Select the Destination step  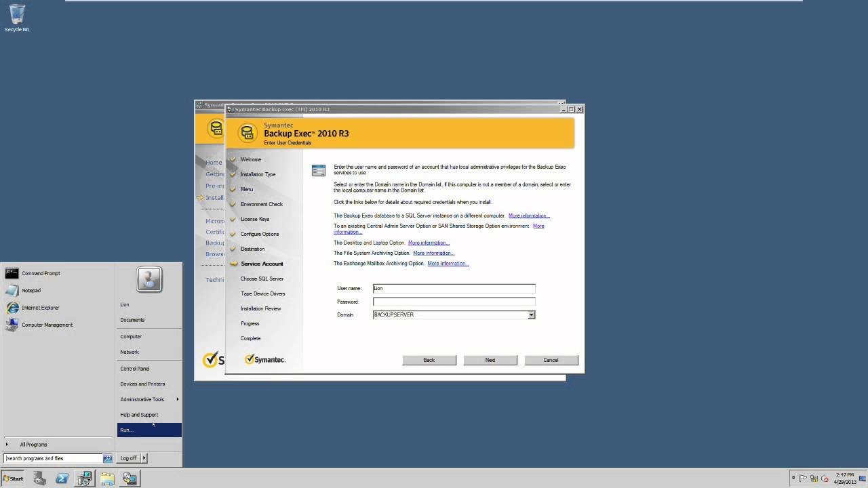click(x=252, y=249)
